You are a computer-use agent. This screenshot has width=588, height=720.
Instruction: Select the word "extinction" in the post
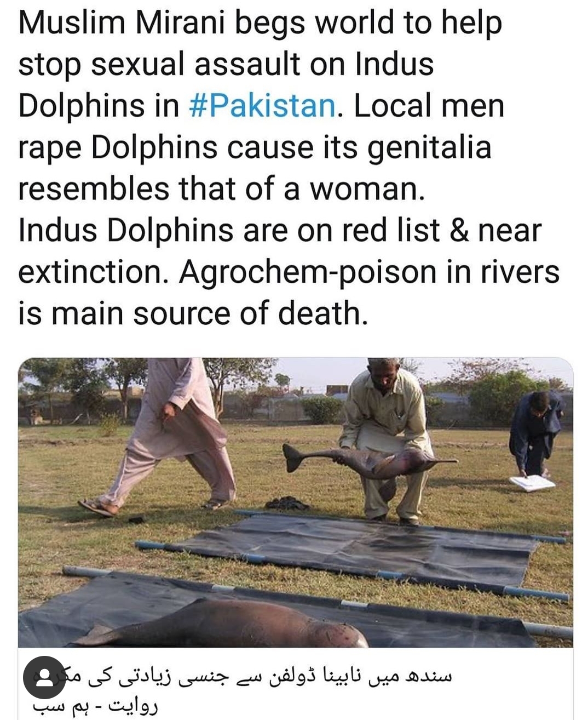(x=91, y=272)
